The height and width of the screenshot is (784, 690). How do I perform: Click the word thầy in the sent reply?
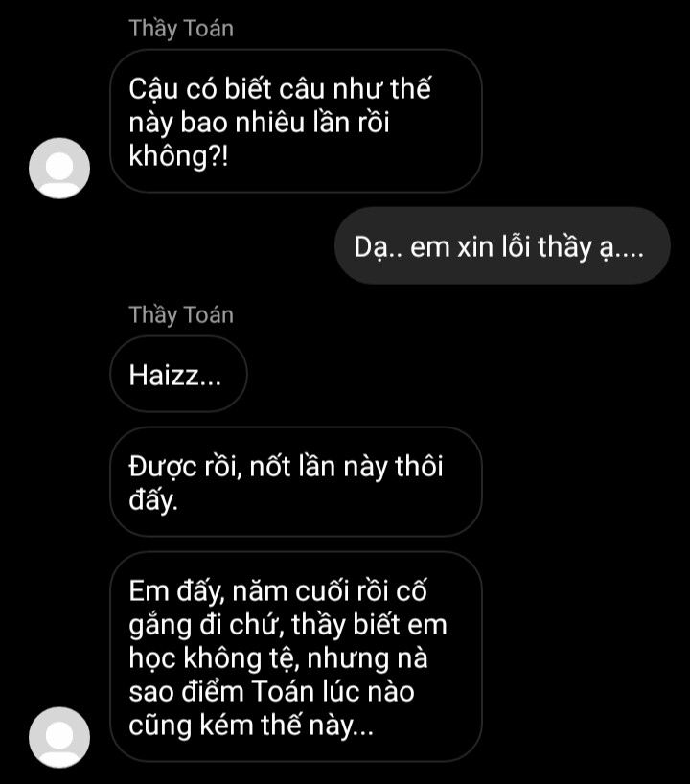coord(564,247)
